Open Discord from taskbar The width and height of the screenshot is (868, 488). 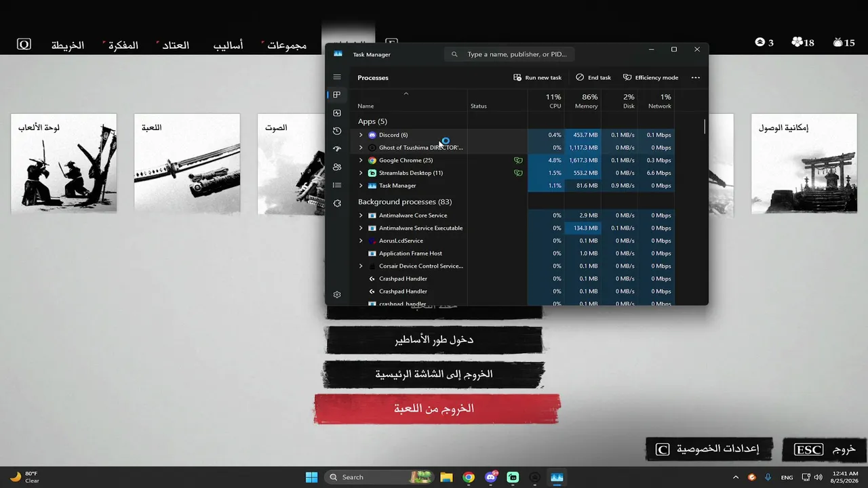[491, 477]
